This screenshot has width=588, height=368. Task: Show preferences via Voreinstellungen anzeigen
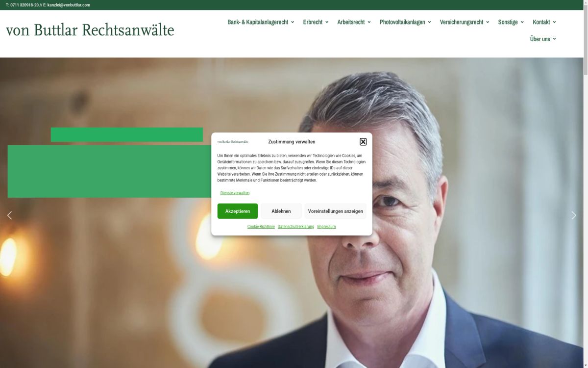pyautogui.click(x=336, y=211)
